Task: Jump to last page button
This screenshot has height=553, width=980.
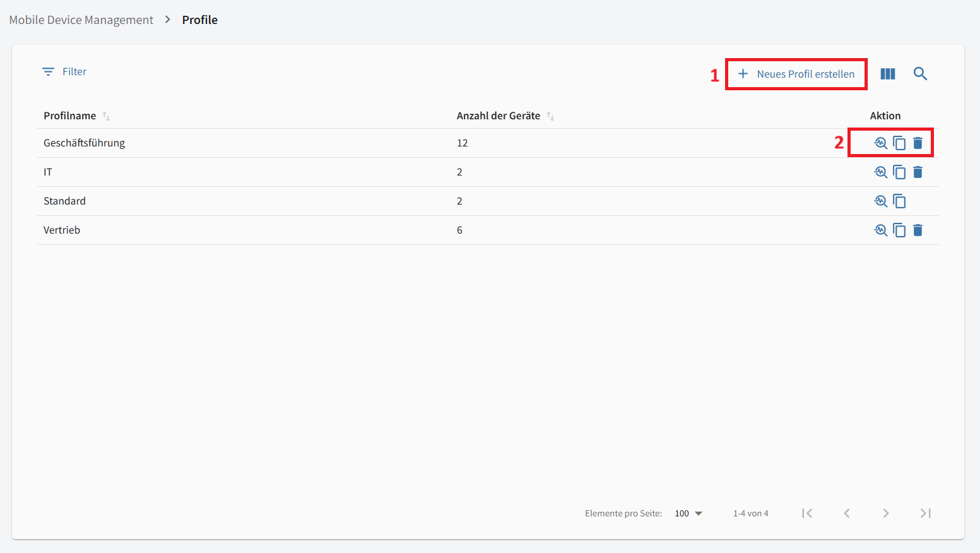Action: pyautogui.click(x=925, y=513)
